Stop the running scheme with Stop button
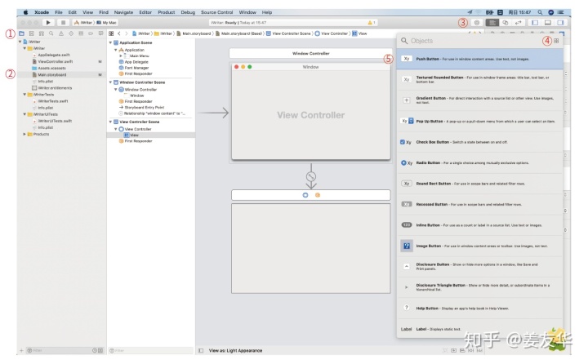 click(x=63, y=23)
